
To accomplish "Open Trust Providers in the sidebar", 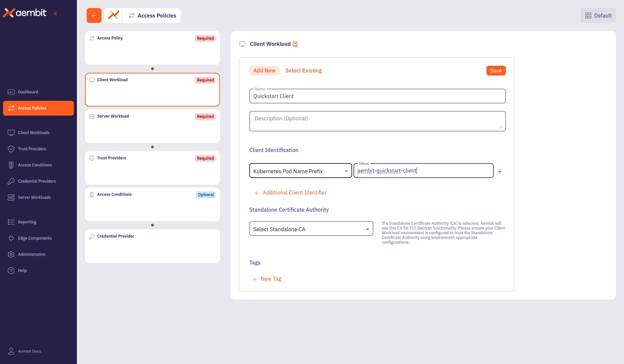I will click(x=32, y=149).
